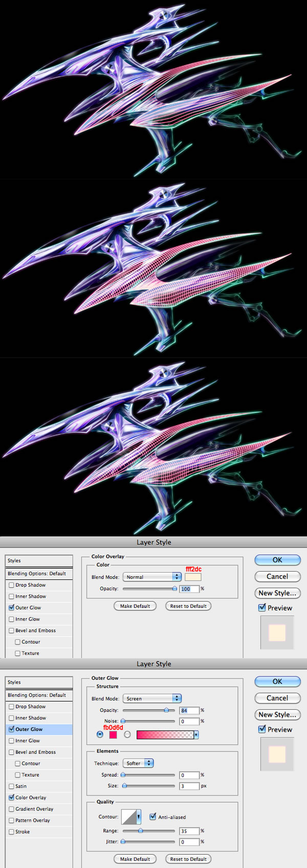Click the Range slider handle

point(141,831)
